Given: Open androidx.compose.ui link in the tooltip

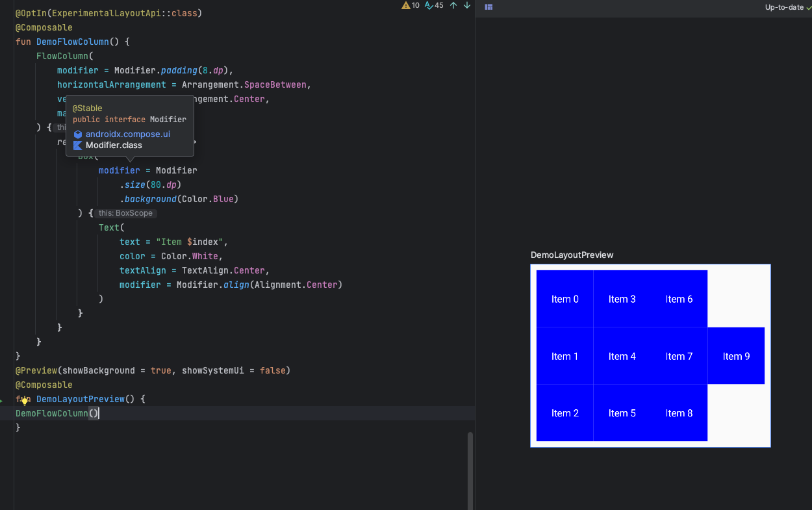Looking at the screenshot, I should tap(127, 134).
